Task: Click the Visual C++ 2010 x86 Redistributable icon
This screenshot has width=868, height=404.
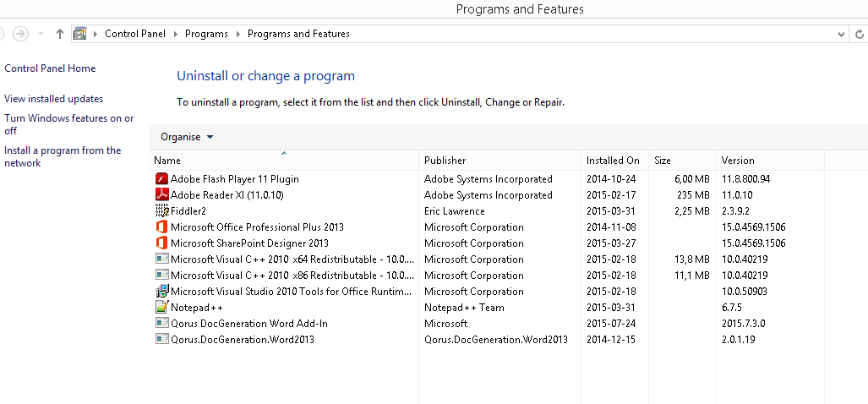Action: pyautogui.click(x=161, y=275)
